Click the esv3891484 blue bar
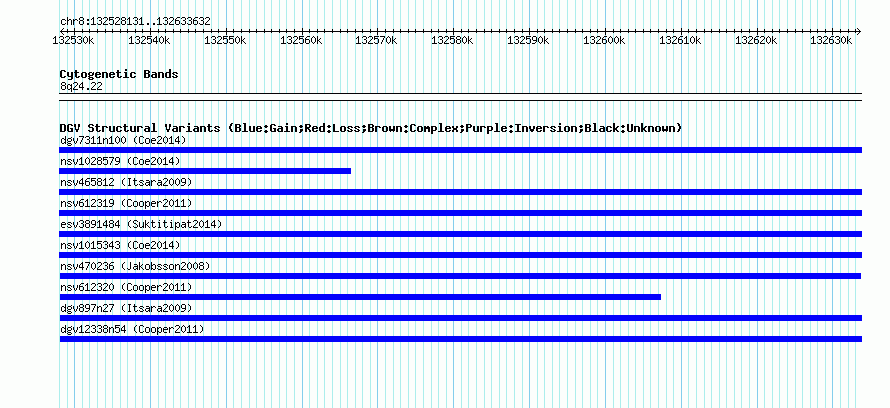The image size is (890, 408). (x=460, y=234)
